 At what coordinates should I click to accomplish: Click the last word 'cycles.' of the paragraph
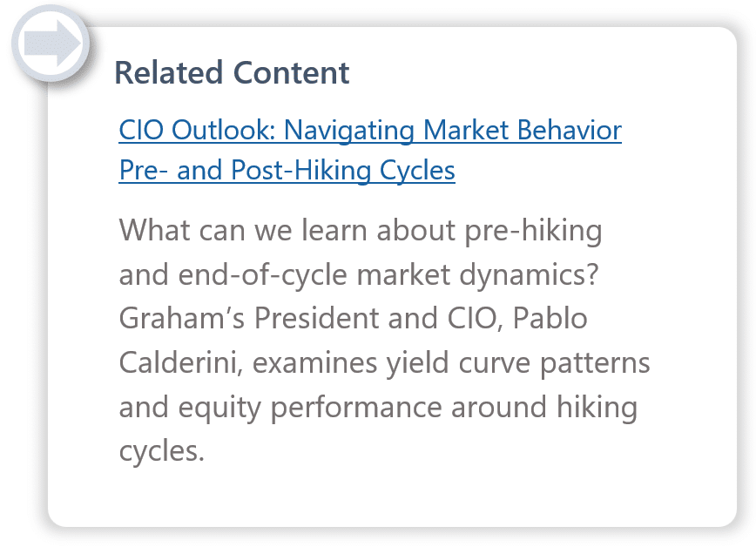coord(162,452)
